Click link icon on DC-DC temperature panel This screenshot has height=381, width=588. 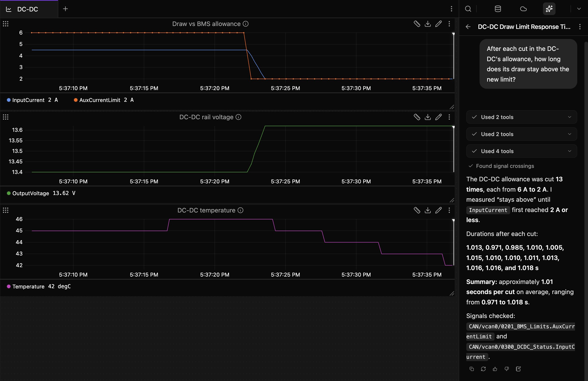417,210
